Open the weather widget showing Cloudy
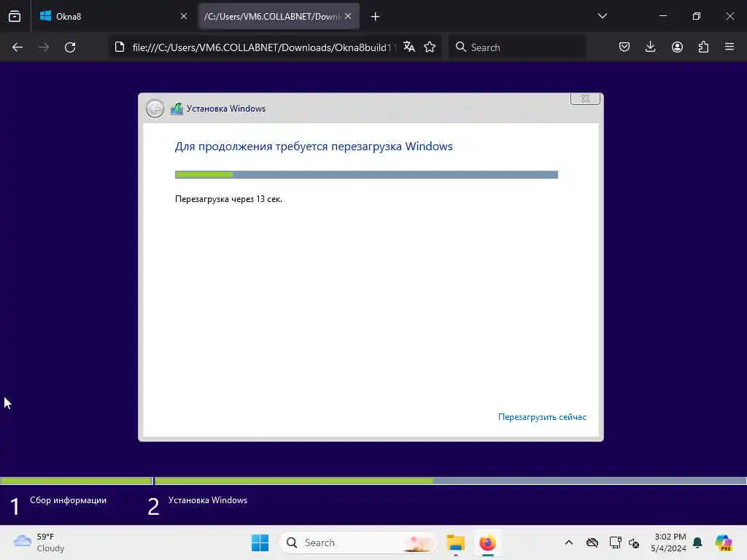 coord(39,542)
